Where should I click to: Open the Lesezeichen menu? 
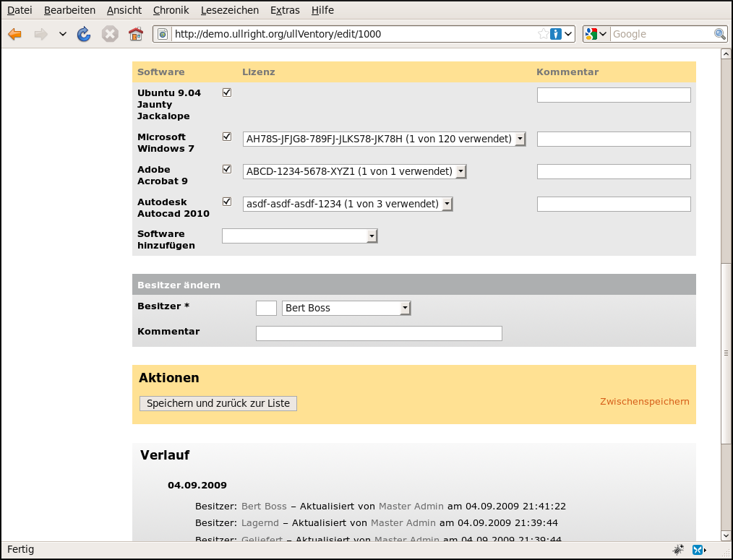point(230,10)
